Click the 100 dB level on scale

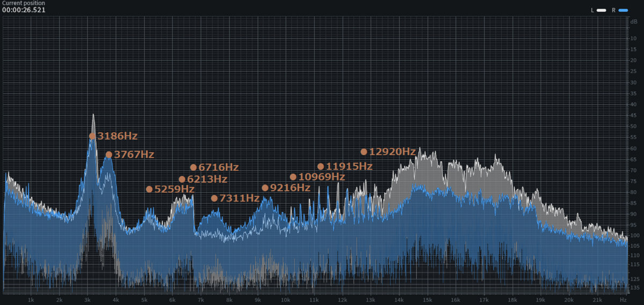(x=634, y=236)
